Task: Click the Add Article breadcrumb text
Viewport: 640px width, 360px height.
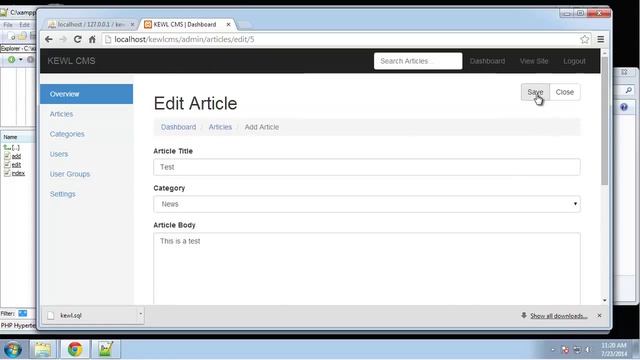Action: (262, 127)
